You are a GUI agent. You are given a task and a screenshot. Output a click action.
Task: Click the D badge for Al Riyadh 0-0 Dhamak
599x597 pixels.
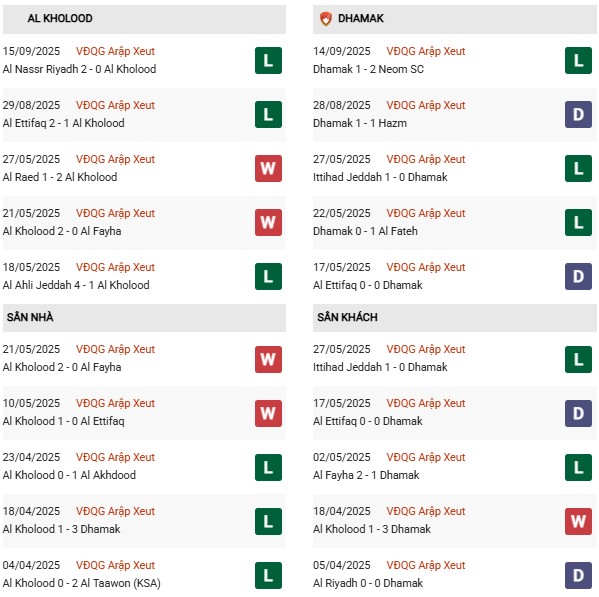[x=578, y=575]
